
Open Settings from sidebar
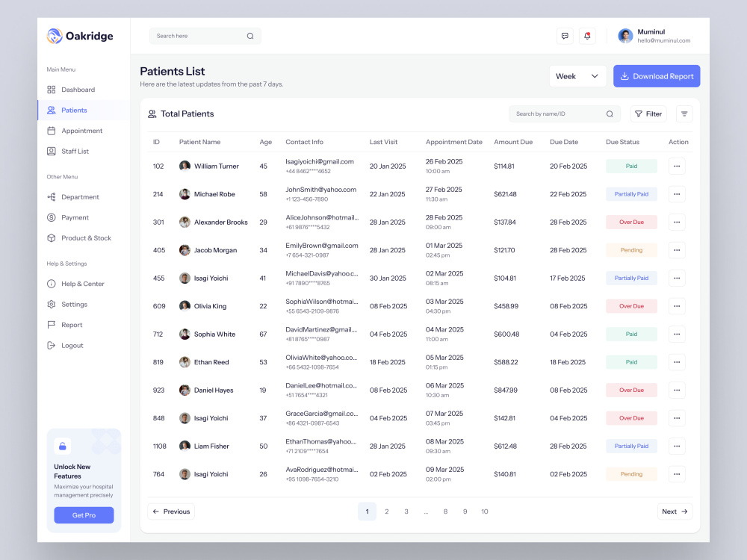[x=67, y=305]
